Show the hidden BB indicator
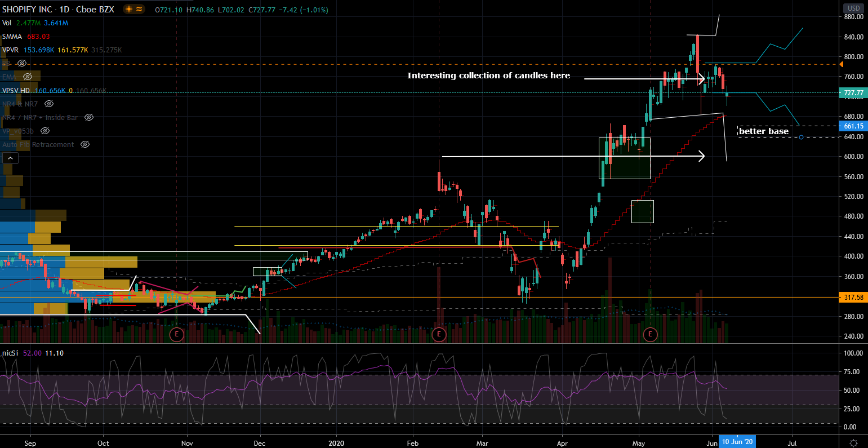The image size is (868, 448). [21, 63]
